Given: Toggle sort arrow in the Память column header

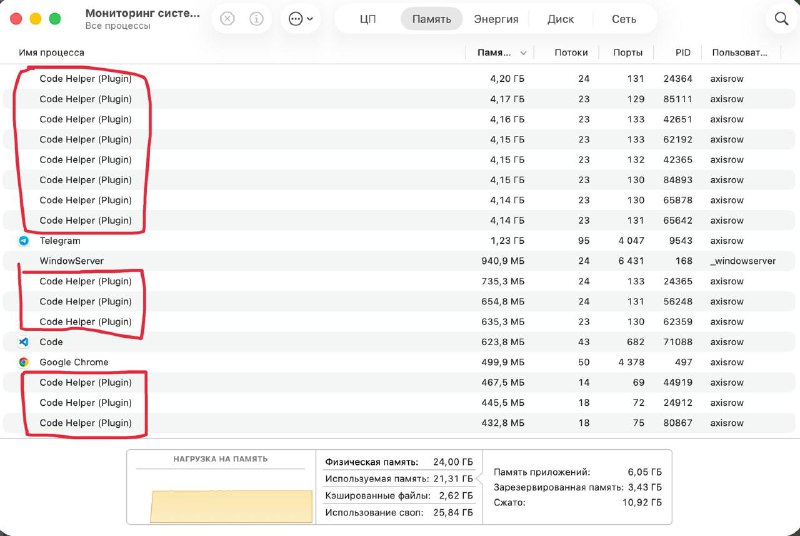Looking at the screenshot, I should click(x=522, y=52).
